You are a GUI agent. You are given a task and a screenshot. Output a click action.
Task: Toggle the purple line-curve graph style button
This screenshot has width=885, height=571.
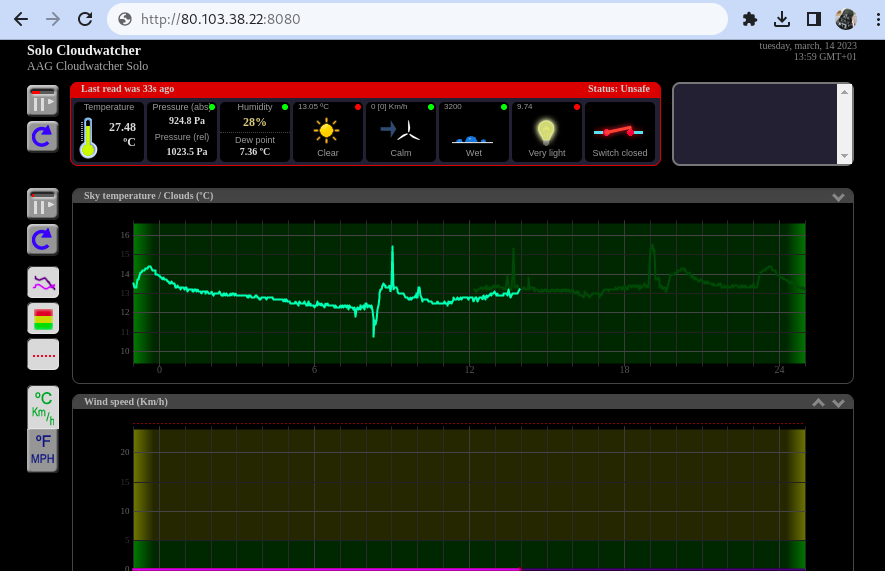tap(43, 282)
